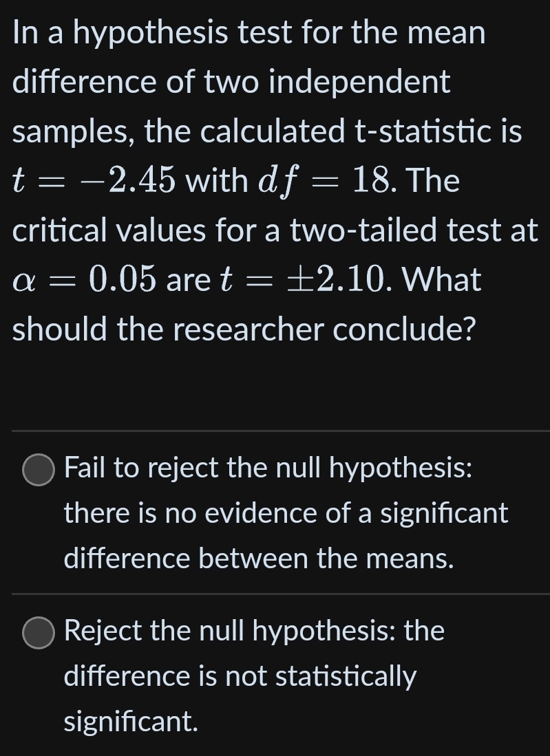
Task: Click the t = −2.45 formula
Action: point(96,181)
